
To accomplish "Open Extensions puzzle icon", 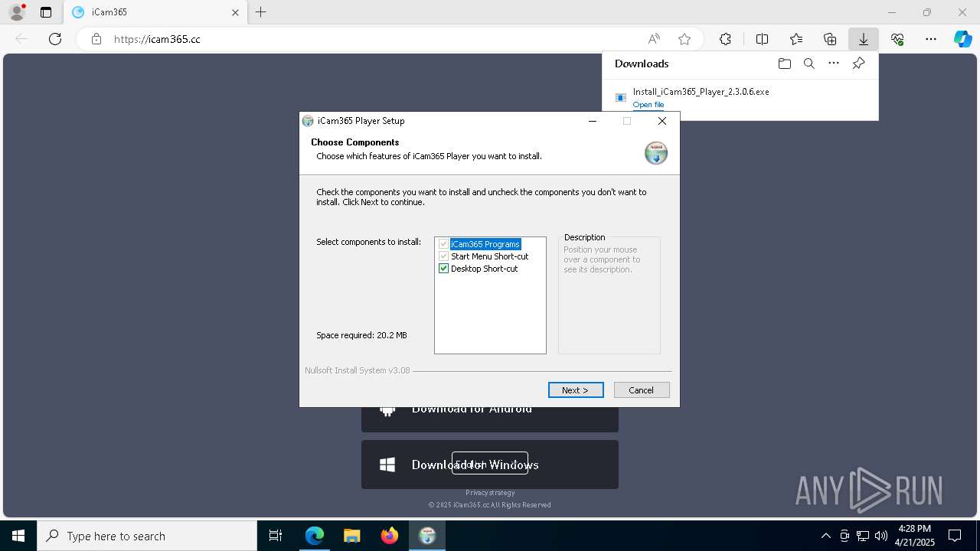I will point(725,39).
